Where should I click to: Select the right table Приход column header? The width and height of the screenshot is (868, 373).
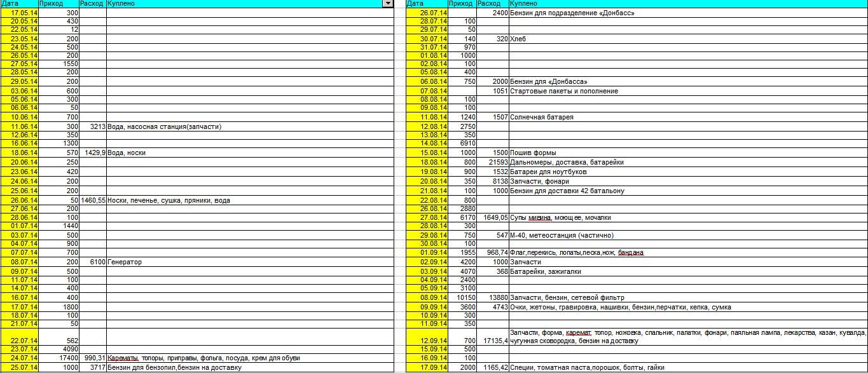(x=462, y=4)
